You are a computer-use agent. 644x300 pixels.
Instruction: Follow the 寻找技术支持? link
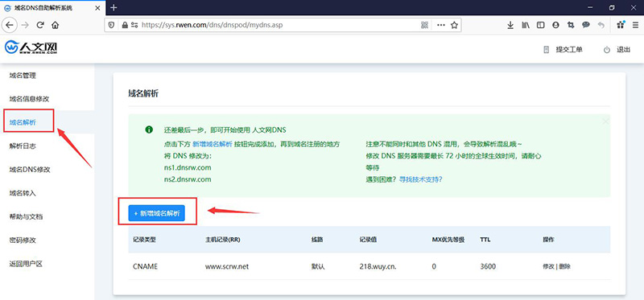[420, 179]
